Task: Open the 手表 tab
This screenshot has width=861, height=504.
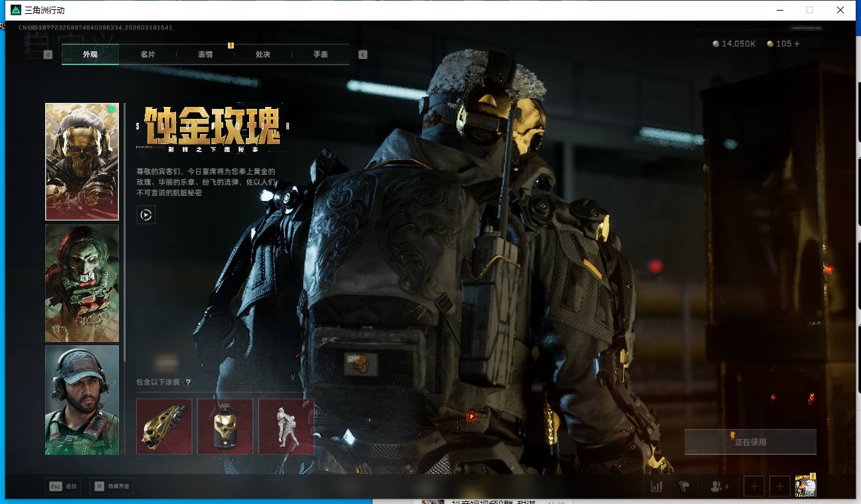Action: click(320, 54)
